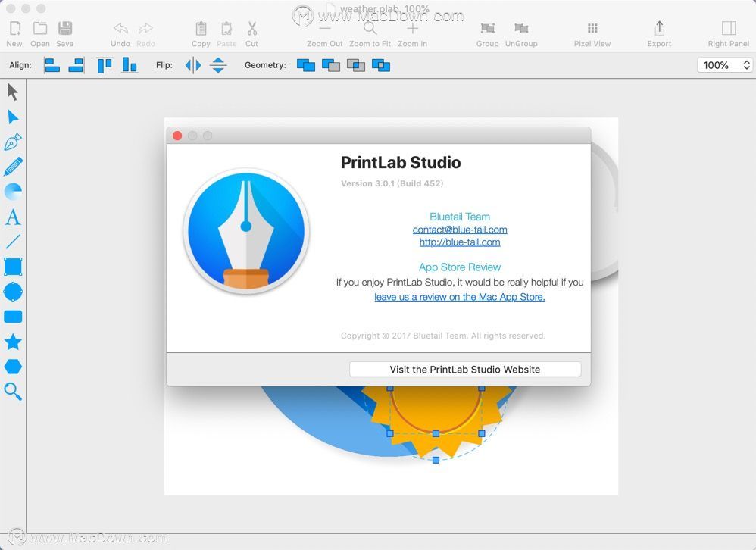
Task: Click the Copyright 2017 Bluetail Team text
Action: (443, 336)
